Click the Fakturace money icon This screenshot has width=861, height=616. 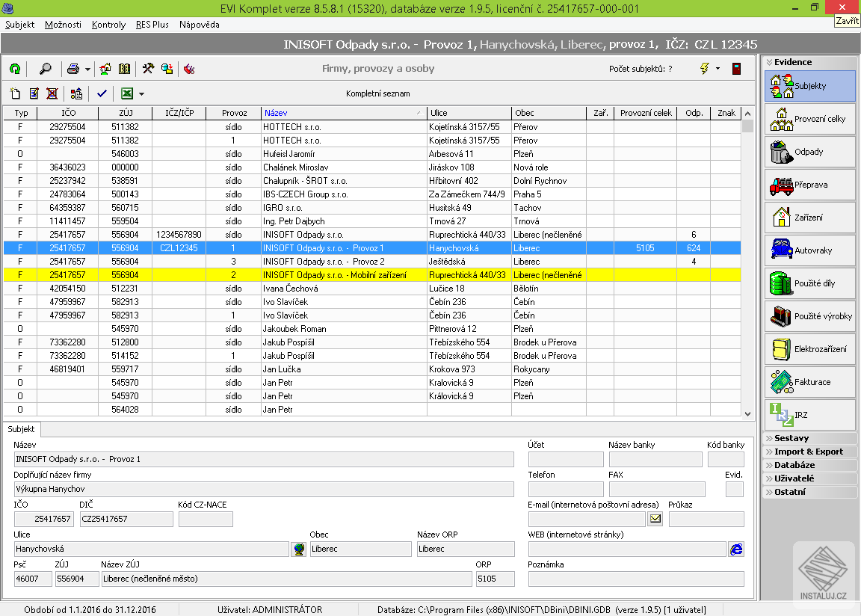click(x=781, y=382)
